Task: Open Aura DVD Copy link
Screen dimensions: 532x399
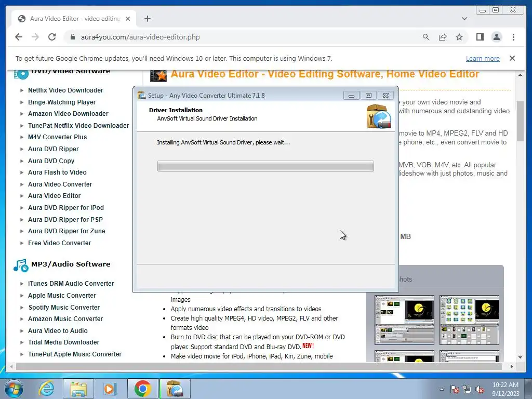Action: coord(51,161)
